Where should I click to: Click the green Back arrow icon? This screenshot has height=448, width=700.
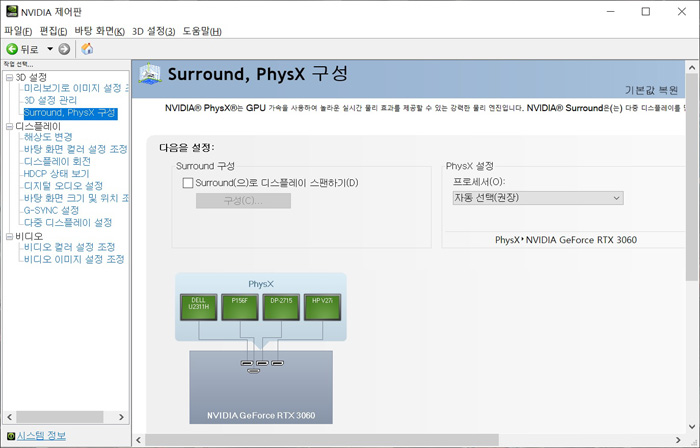[x=12, y=49]
